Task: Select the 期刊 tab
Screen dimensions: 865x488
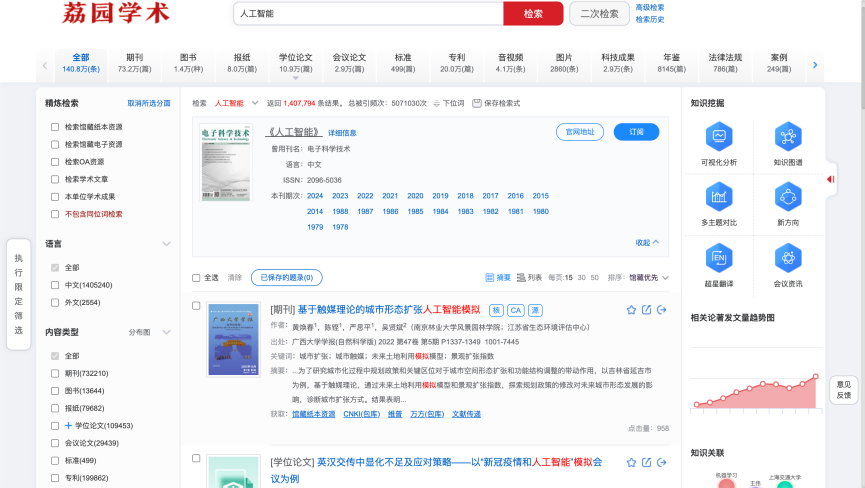Action: [x=135, y=63]
